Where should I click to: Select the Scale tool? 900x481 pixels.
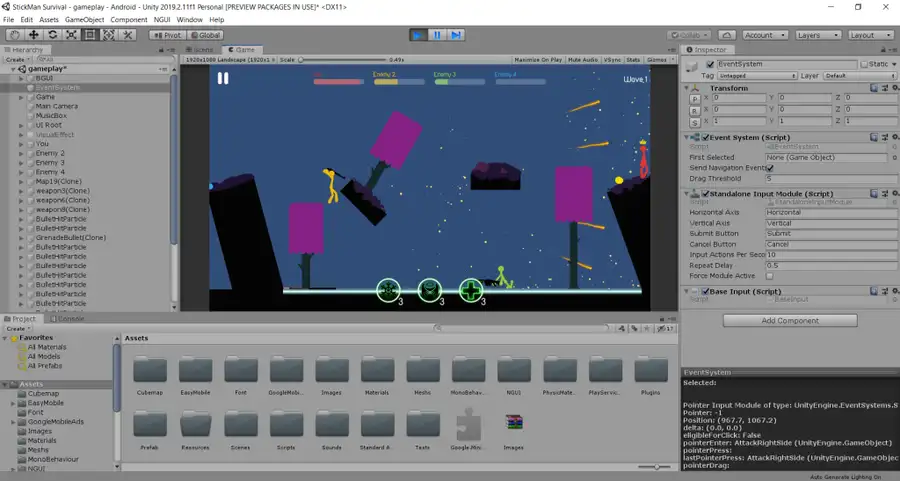coord(71,35)
